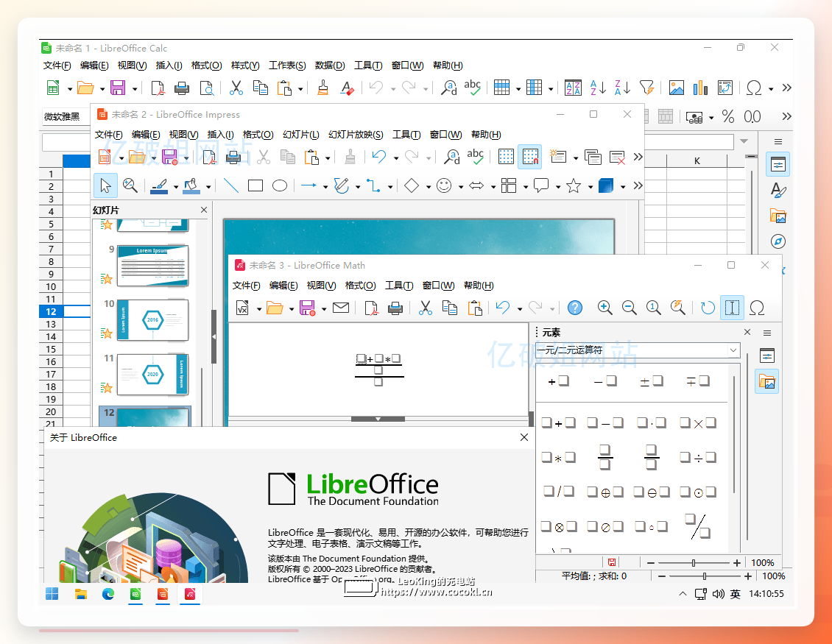832x644 pixels.
Task: Insert the multiplication (×) operator element
Action: click(x=698, y=423)
